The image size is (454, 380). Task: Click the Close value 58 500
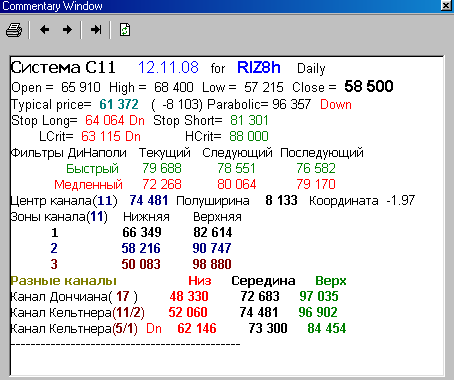pyautogui.click(x=369, y=87)
